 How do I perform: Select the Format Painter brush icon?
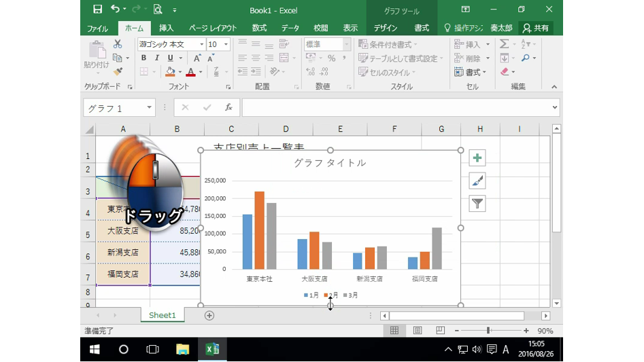coord(118,71)
